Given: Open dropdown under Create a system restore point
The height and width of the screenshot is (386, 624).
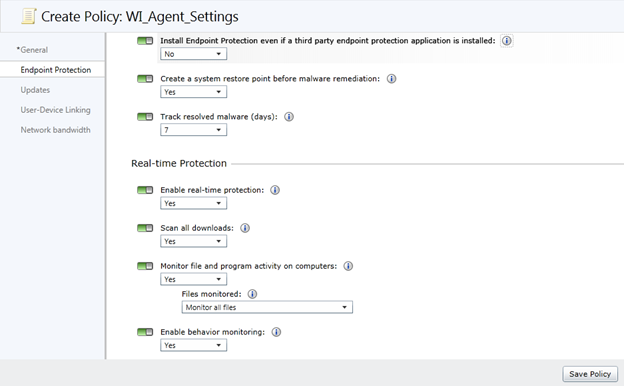Looking at the screenshot, I should [193, 92].
